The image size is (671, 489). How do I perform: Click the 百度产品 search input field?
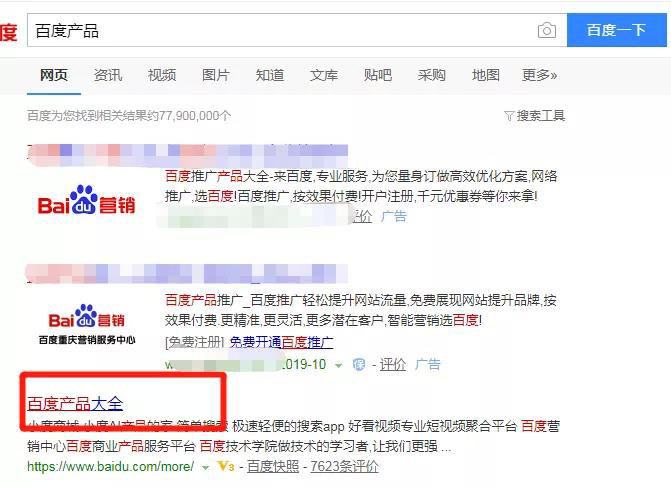pyautogui.click(x=282, y=30)
